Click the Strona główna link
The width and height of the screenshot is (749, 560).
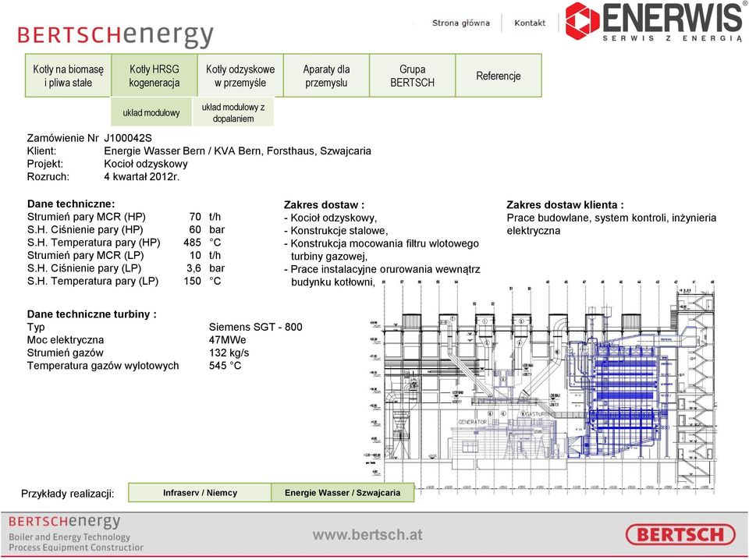point(461,23)
